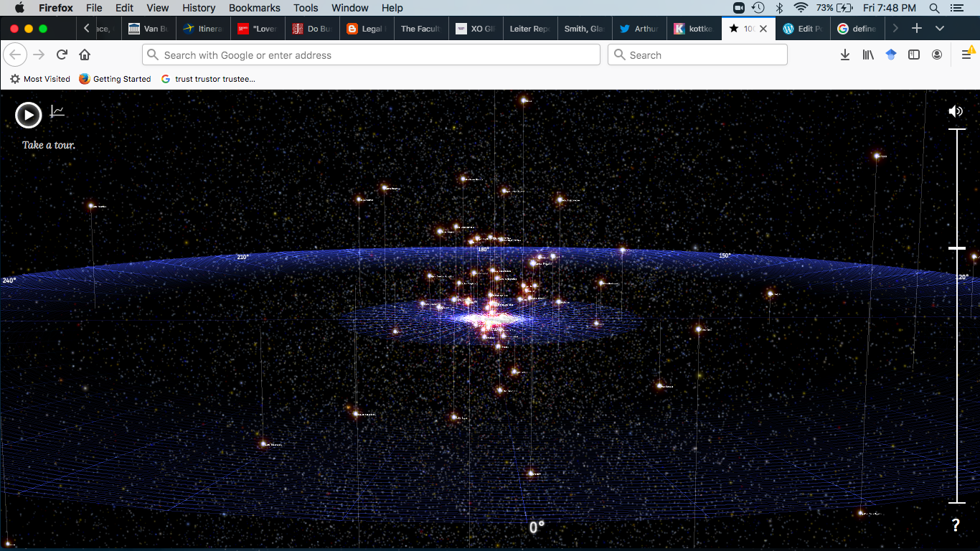Open the Bookmarks menu

(x=254, y=8)
